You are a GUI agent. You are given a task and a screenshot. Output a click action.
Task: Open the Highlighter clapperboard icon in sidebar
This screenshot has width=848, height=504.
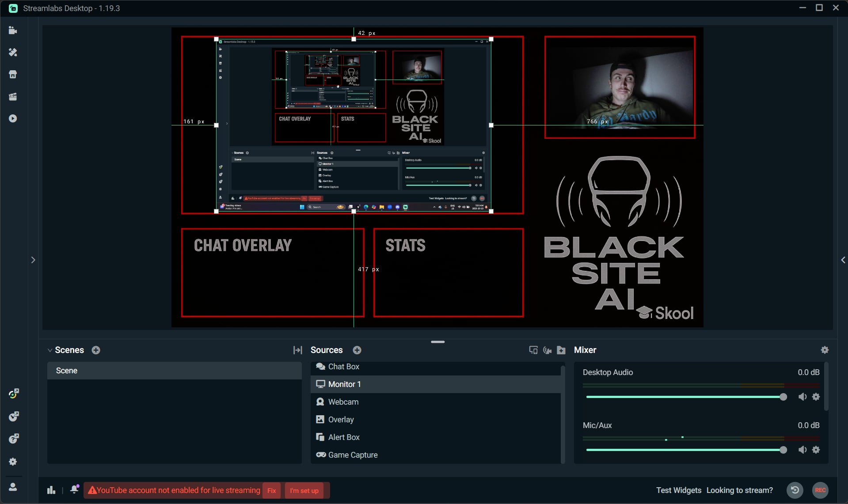tap(13, 96)
